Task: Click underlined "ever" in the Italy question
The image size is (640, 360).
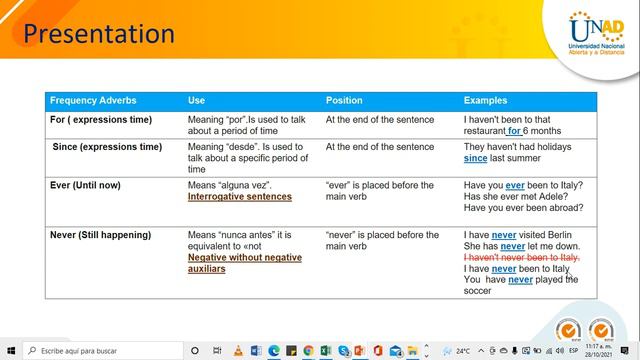Action: tap(515, 185)
